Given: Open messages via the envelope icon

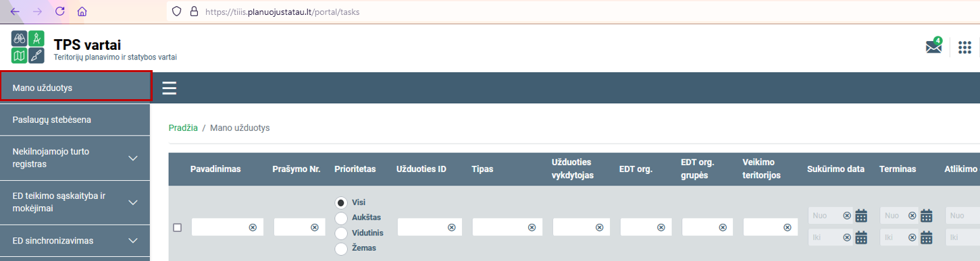Looking at the screenshot, I should pos(933,46).
